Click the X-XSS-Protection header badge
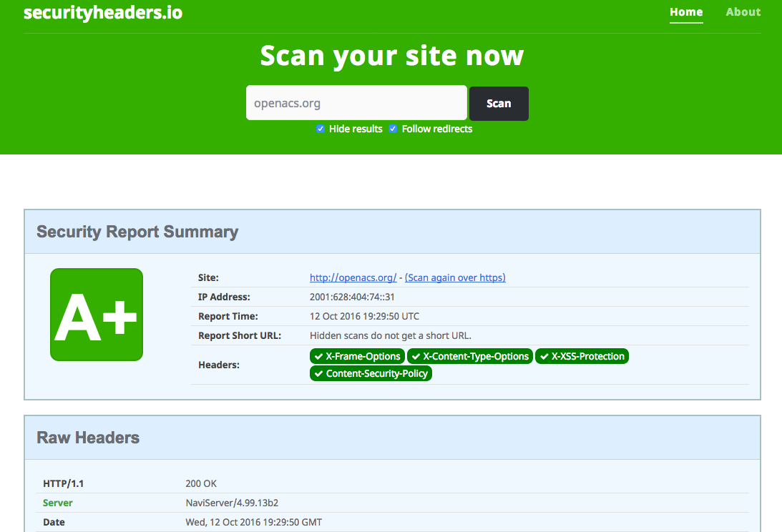The image size is (782, 532). (582, 356)
